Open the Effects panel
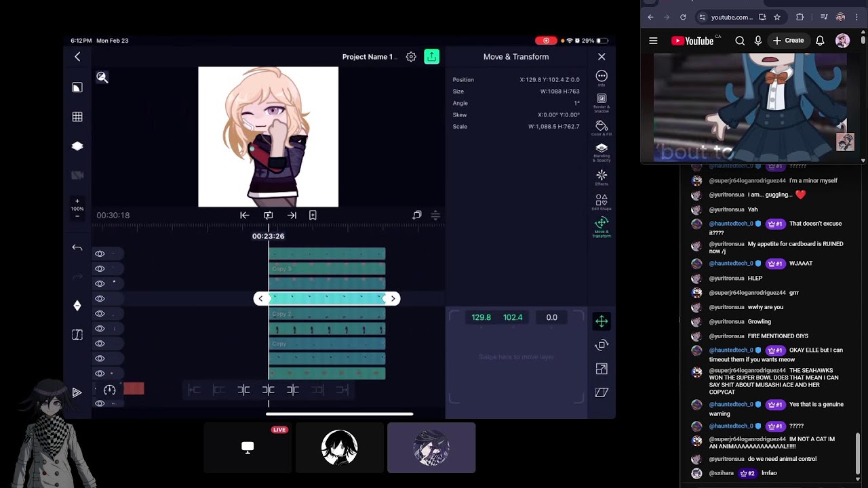This screenshot has height=488, width=868. [601, 178]
